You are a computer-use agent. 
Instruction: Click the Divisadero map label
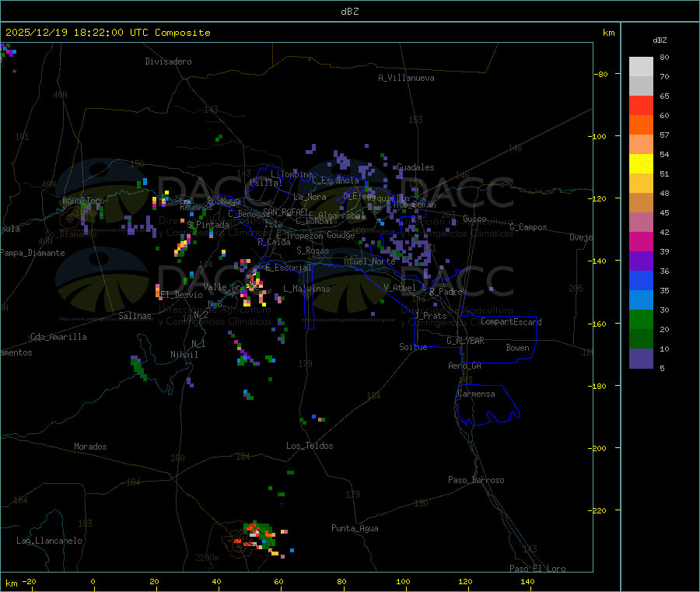168,61
